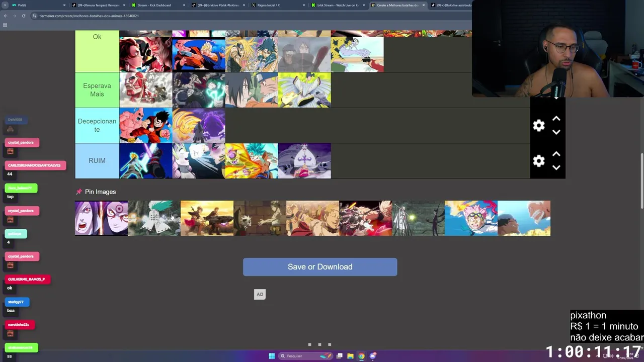This screenshot has width=644, height=362.
Task: Open the tab search dropdown arrow
Action: [5, 5]
